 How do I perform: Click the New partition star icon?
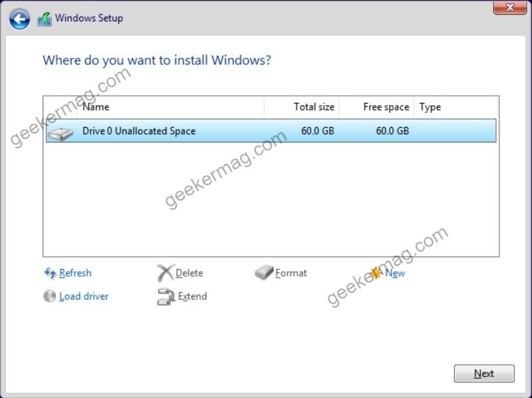pyautogui.click(x=376, y=273)
